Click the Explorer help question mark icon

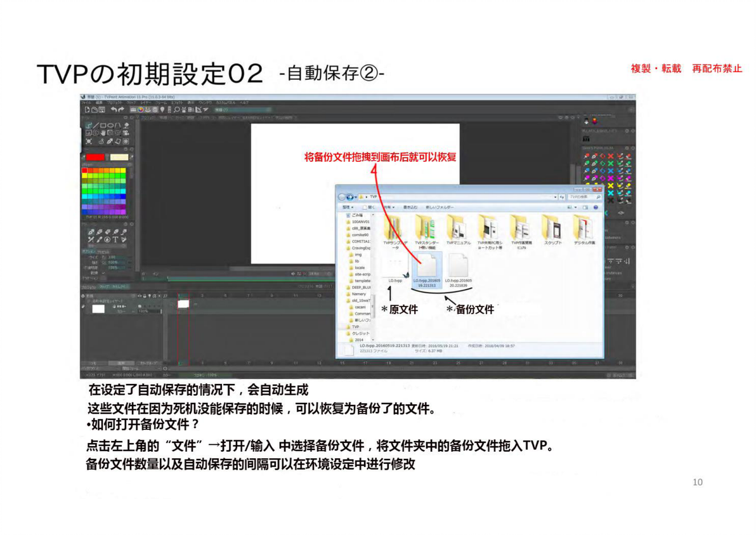[596, 208]
